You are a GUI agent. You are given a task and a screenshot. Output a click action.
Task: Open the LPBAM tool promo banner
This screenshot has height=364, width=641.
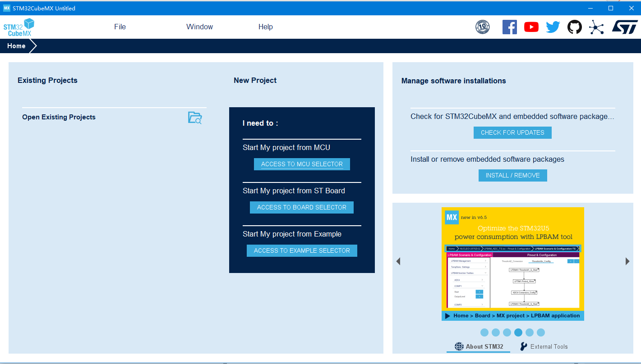coord(513,264)
